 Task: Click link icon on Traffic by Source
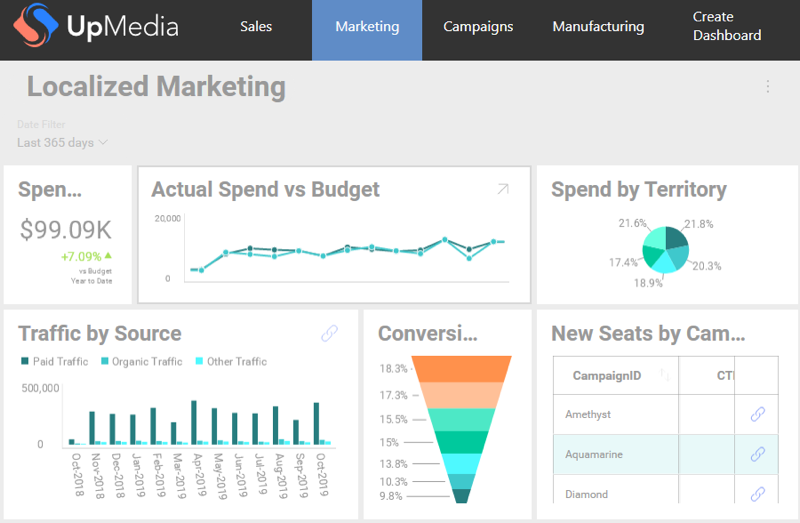[329, 334]
